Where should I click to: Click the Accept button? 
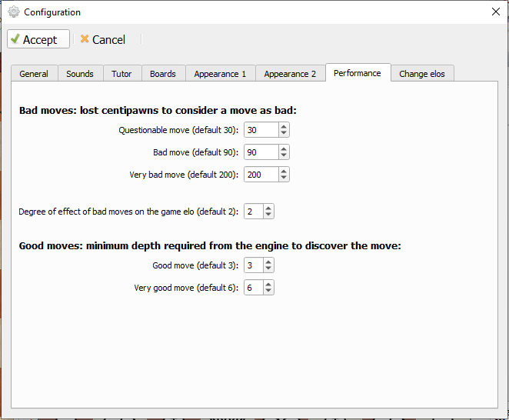[38, 39]
